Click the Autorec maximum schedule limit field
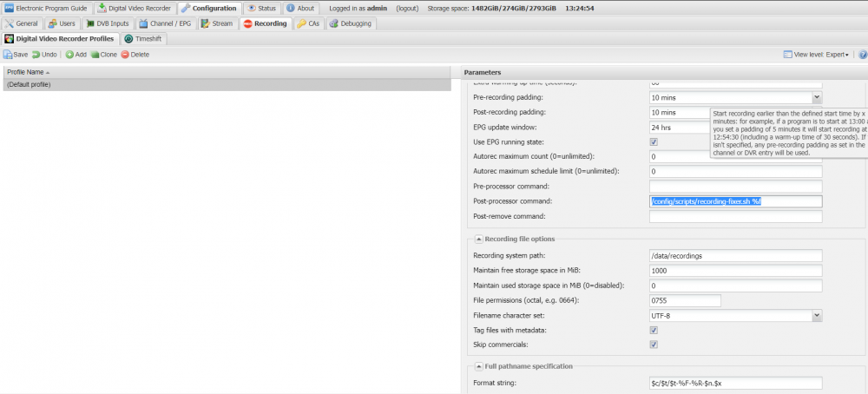Screen dimensions: 868x394 [736, 172]
